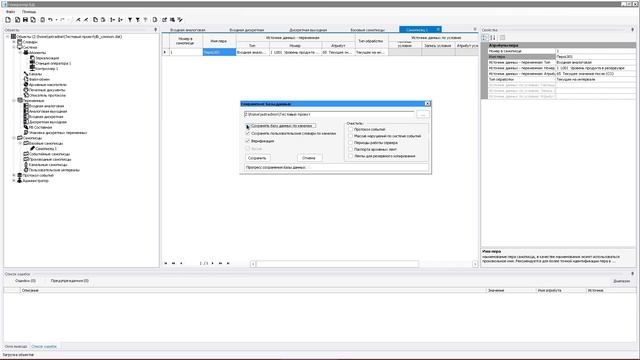Toggle Сохранять базу данных по каналам checkbox
Screen dimensions: 640x360
coord(247,126)
